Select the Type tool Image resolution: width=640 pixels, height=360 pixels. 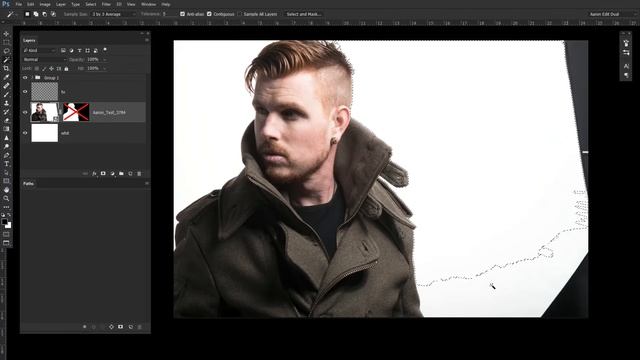click(x=6, y=164)
